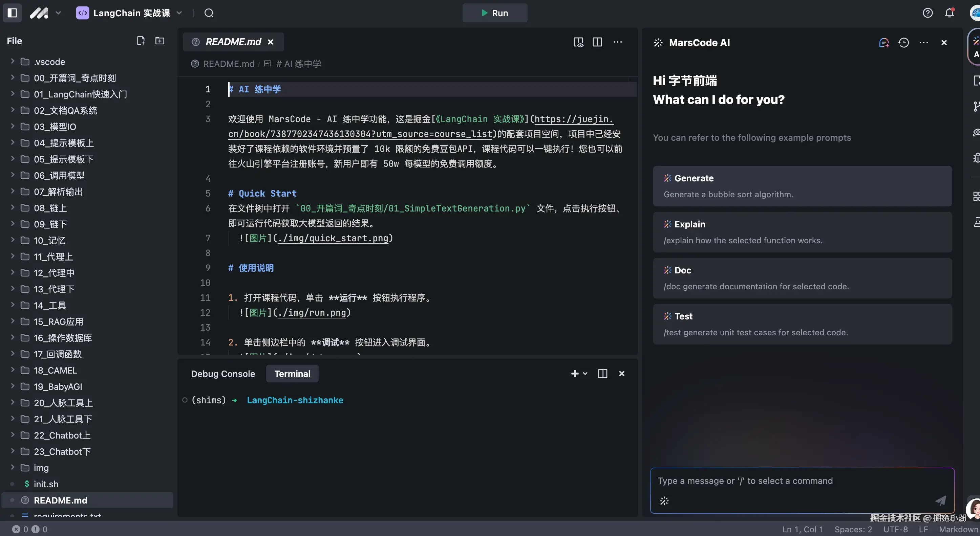Open the help question-mark icon
The image size is (980, 536).
coord(928,13)
